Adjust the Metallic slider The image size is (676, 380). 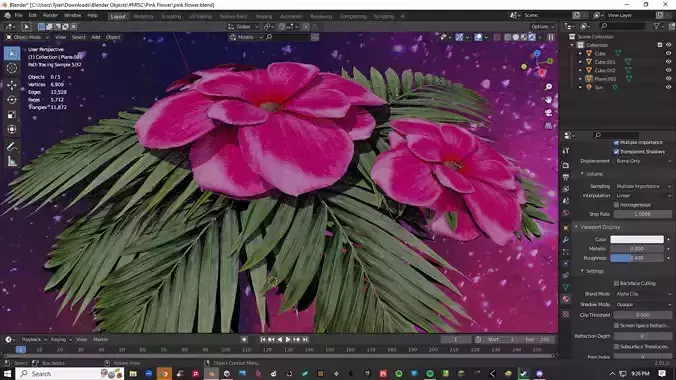637,249
